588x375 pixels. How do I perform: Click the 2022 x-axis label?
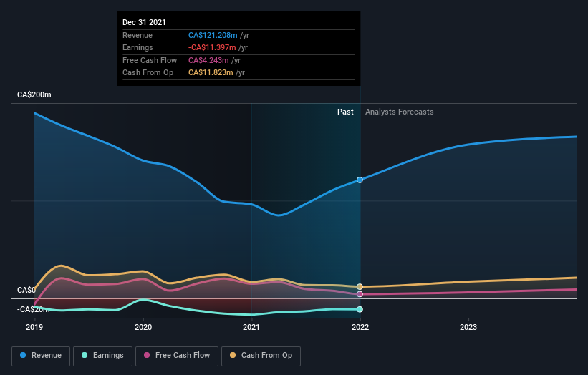(360, 328)
